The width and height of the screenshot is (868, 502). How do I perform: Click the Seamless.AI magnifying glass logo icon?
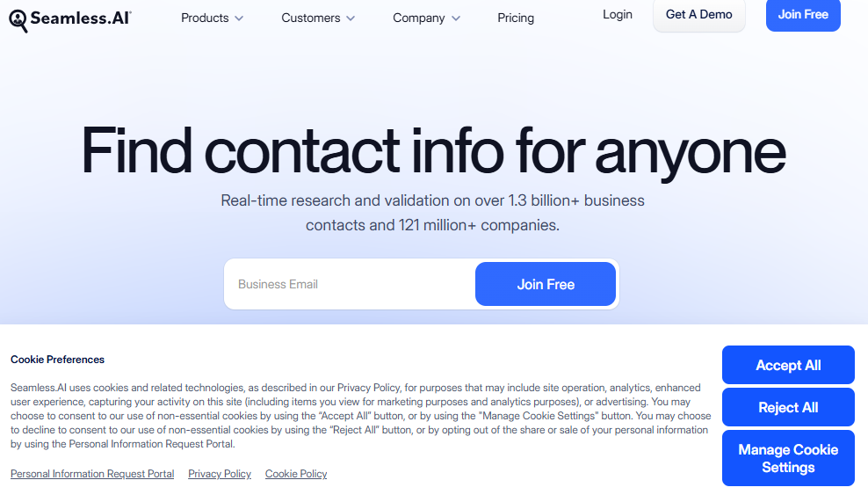click(18, 19)
